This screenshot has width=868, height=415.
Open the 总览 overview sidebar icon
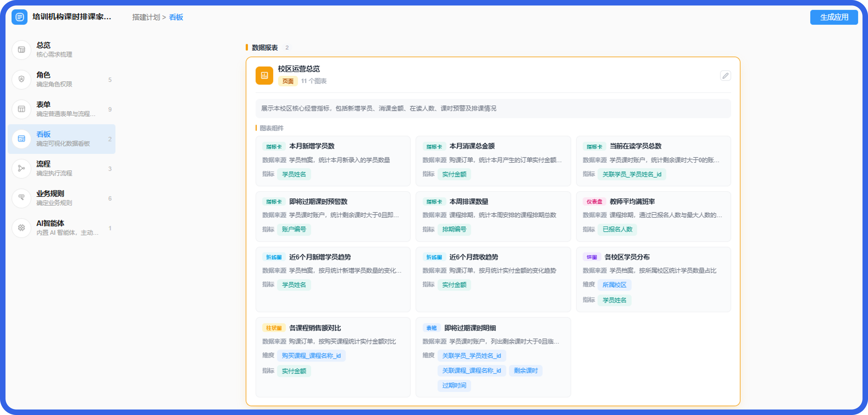[21, 50]
